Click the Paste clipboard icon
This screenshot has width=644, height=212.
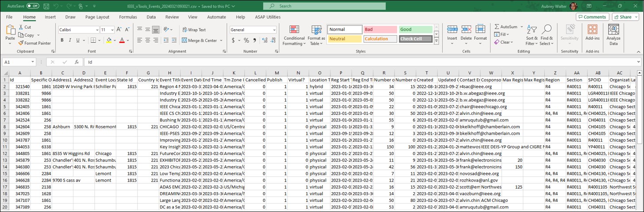point(10,30)
